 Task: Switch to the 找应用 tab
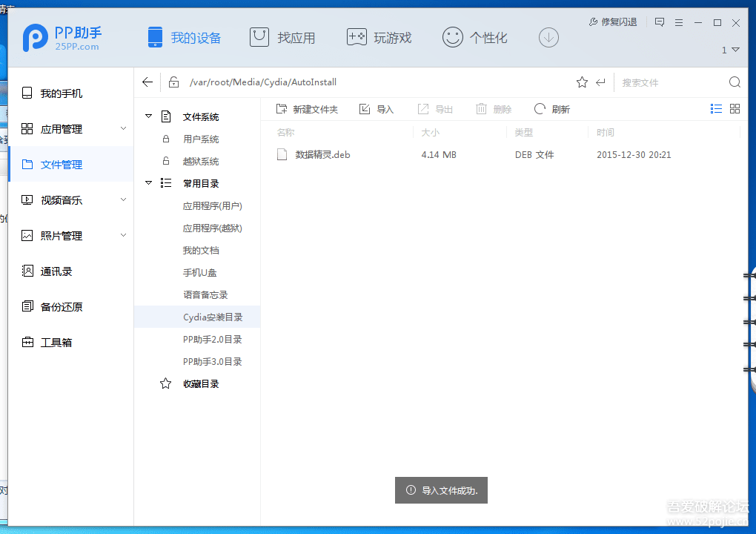282,36
